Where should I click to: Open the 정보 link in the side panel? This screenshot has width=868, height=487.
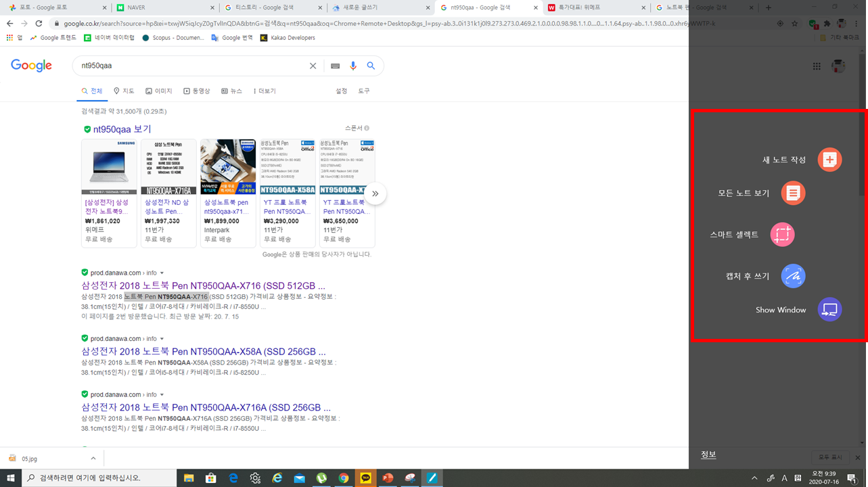pyautogui.click(x=708, y=454)
